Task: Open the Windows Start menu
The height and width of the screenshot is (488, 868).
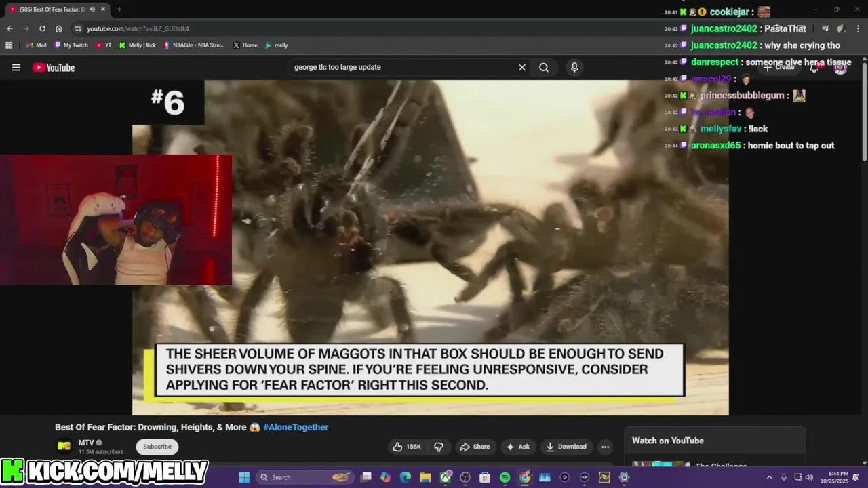Action: tap(244, 477)
